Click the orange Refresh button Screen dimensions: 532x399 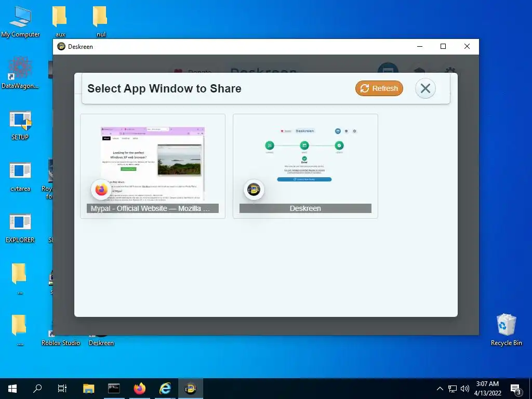pyautogui.click(x=379, y=88)
